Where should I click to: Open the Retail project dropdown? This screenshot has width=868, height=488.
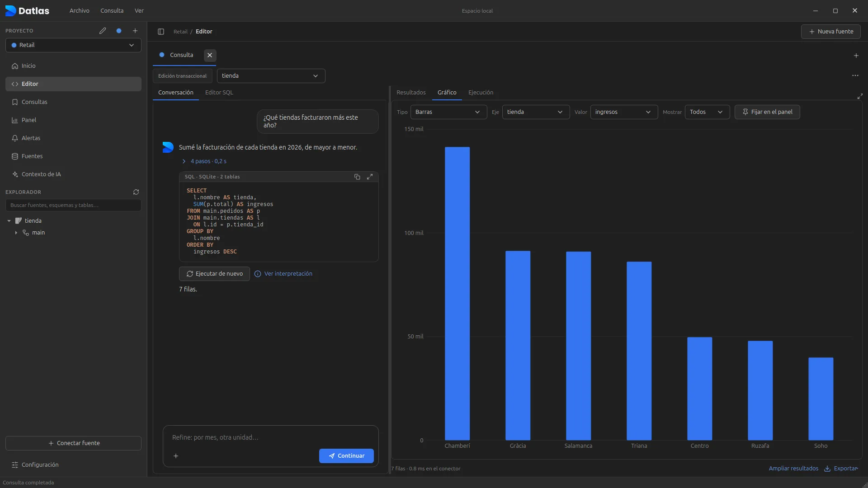73,45
